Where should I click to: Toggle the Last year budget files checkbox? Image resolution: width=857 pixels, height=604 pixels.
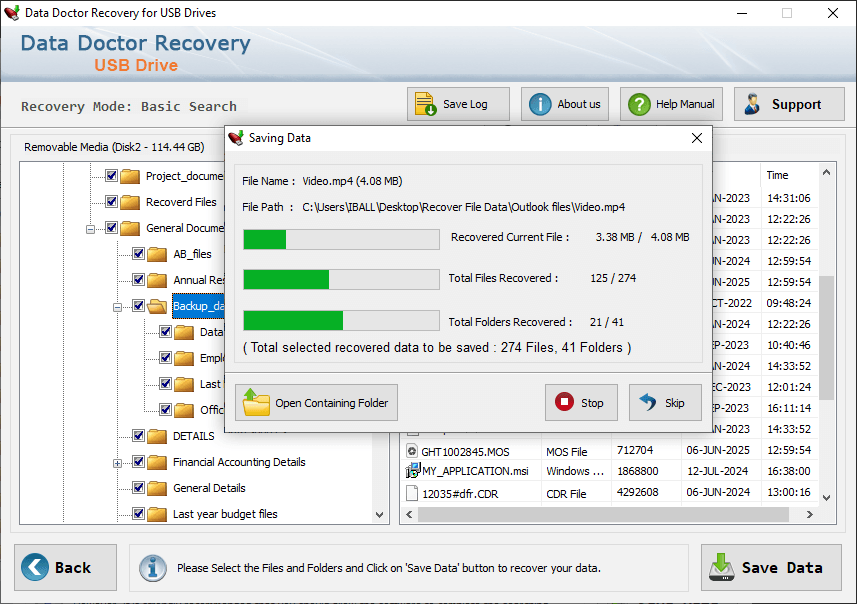click(138, 514)
